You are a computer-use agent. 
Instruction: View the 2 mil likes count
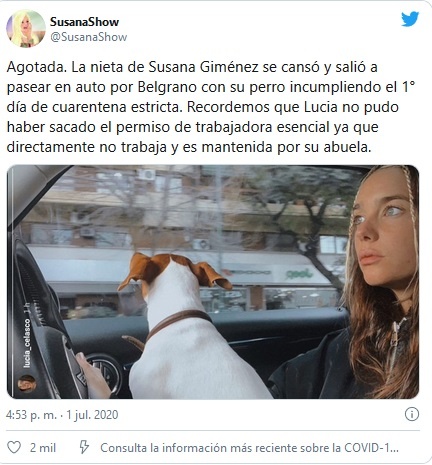(x=43, y=448)
